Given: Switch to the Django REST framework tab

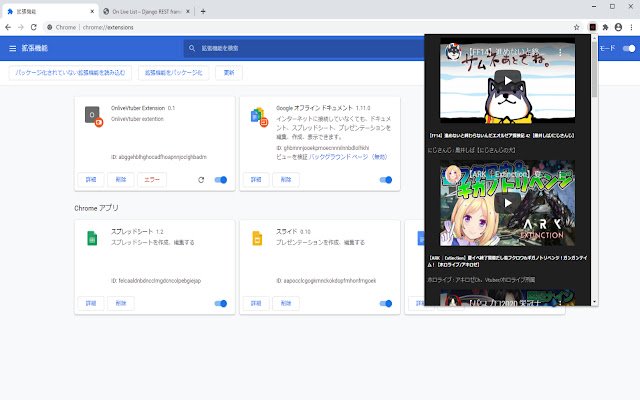Looking at the screenshot, I should [x=147, y=11].
